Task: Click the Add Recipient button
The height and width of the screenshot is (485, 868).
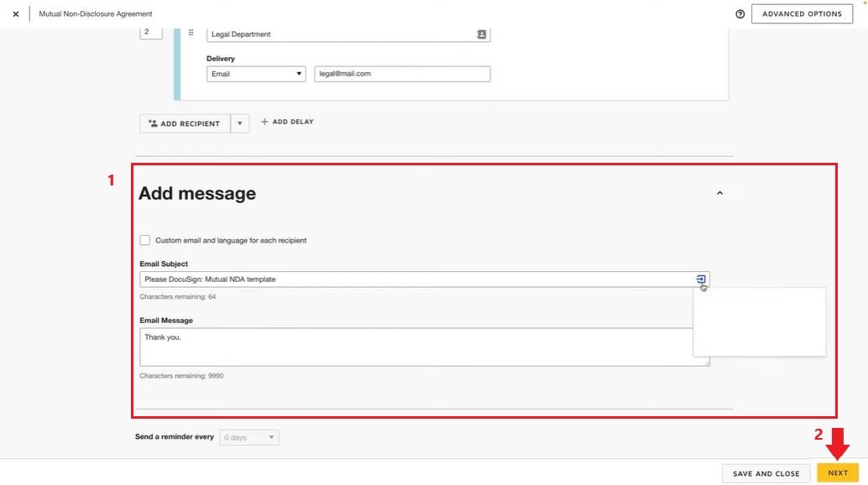Action: coord(184,123)
